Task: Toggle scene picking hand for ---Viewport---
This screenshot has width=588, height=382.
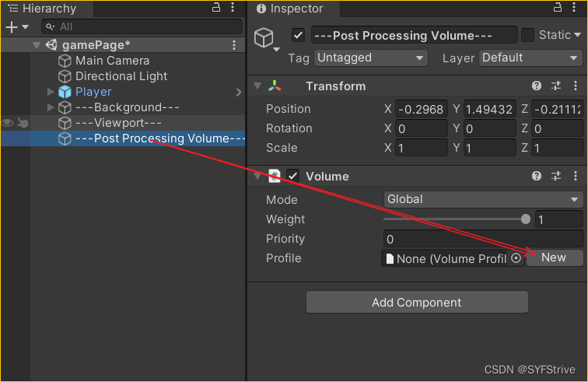Action: tap(23, 123)
